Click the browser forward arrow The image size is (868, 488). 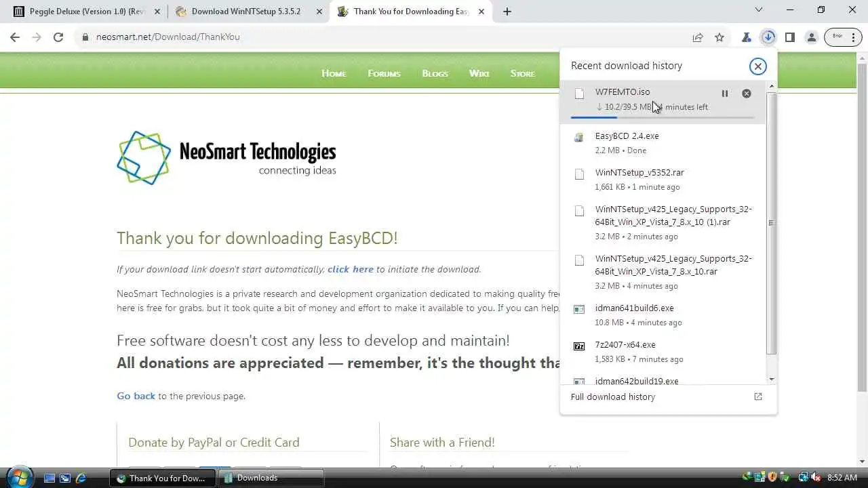(37, 37)
